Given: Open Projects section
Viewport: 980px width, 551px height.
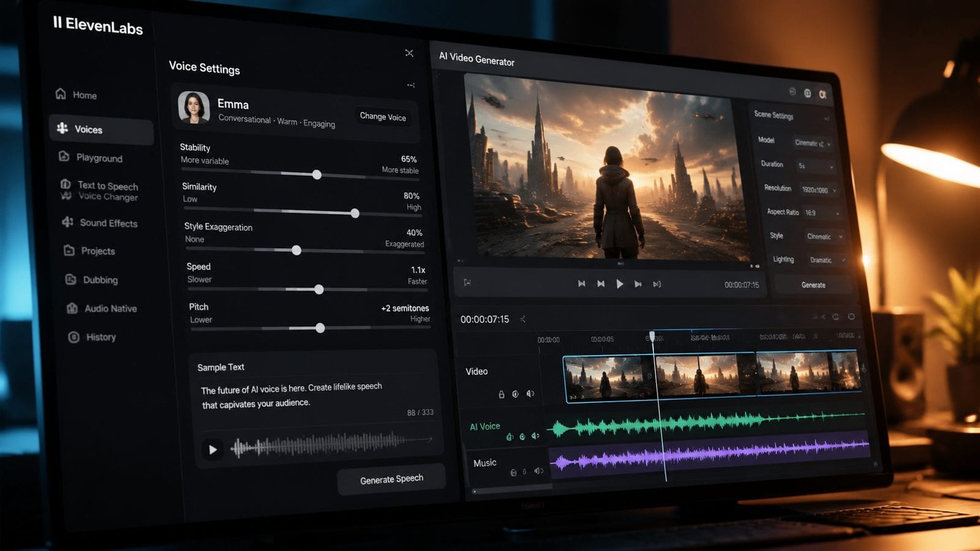Looking at the screenshot, I should pyautogui.click(x=98, y=251).
